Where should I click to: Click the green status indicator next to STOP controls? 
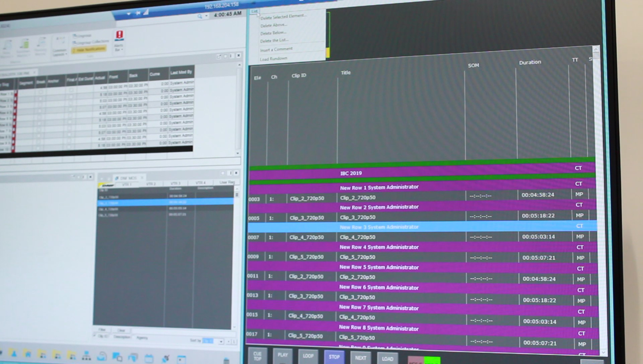click(x=432, y=360)
